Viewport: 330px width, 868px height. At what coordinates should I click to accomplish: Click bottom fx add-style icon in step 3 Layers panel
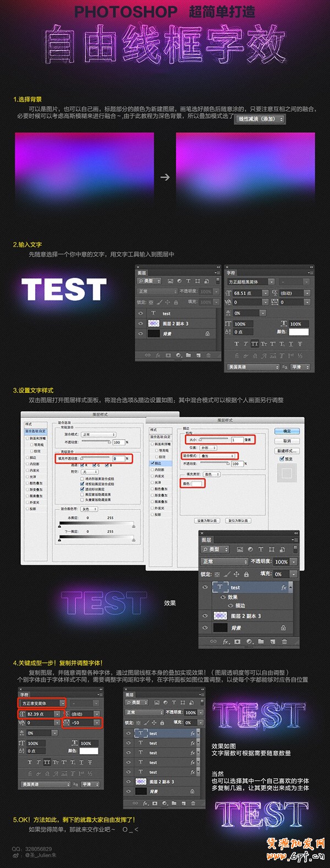(x=226, y=641)
